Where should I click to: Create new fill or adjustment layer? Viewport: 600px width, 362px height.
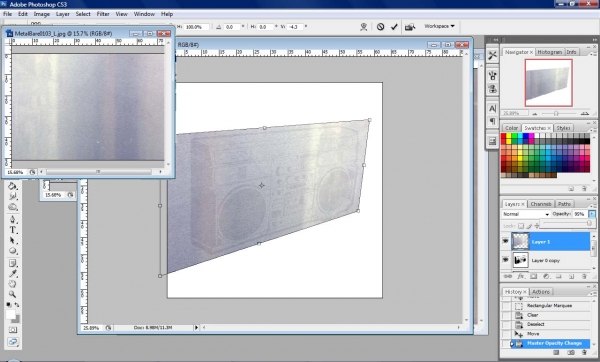click(x=546, y=276)
